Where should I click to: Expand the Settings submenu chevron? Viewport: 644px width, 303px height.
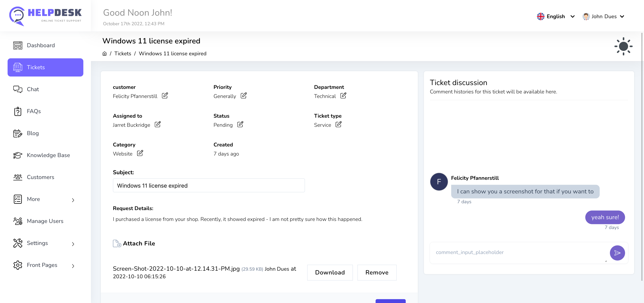tap(73, 244)
